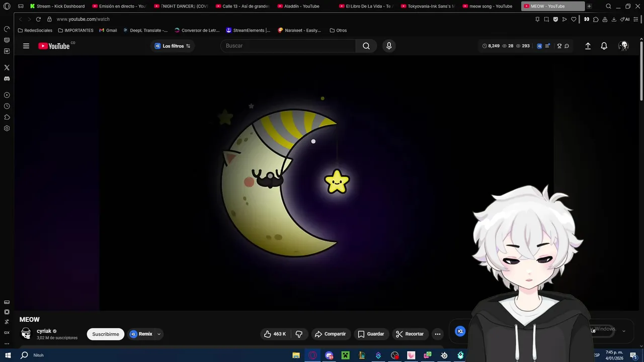The width and height of the screenshot is (644, 362).
Task: Click the MEOW video player area
Action: point(326,183)
